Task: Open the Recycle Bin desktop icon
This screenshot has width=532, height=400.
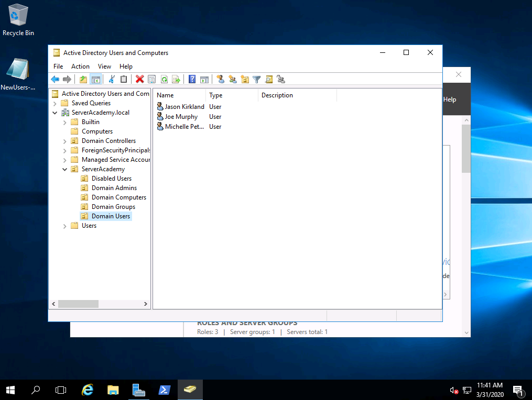Action: pyautogui.click(x=18, y=20)
